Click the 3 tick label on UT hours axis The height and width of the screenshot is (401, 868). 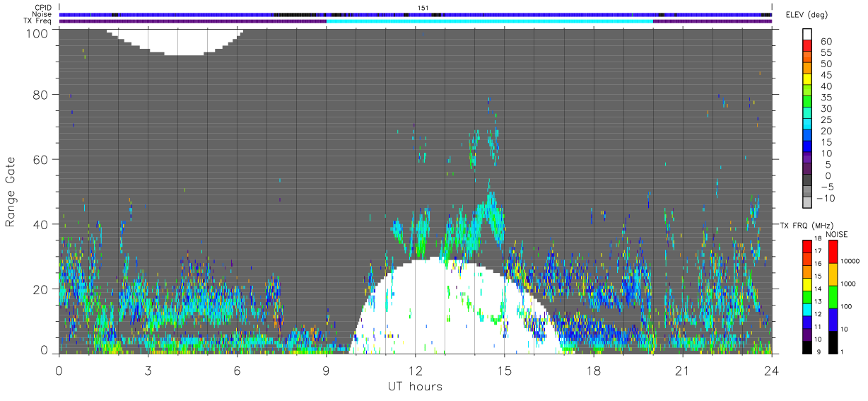point(148,370)
